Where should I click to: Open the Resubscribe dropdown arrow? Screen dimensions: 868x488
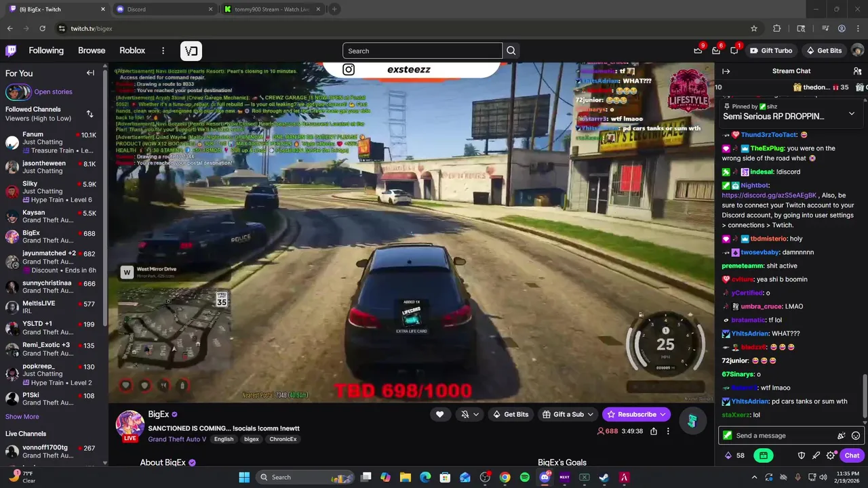[663, 414]
